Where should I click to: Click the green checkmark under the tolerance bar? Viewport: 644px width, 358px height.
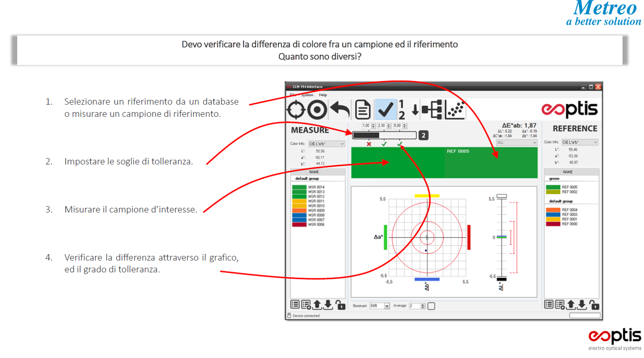384,144
